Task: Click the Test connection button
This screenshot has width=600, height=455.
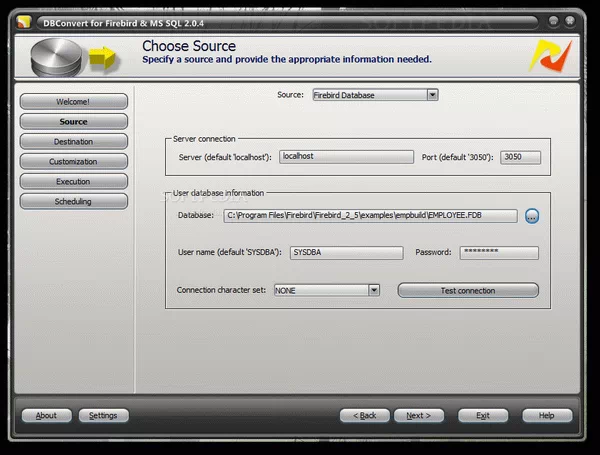Action: [x=468, y=290]
